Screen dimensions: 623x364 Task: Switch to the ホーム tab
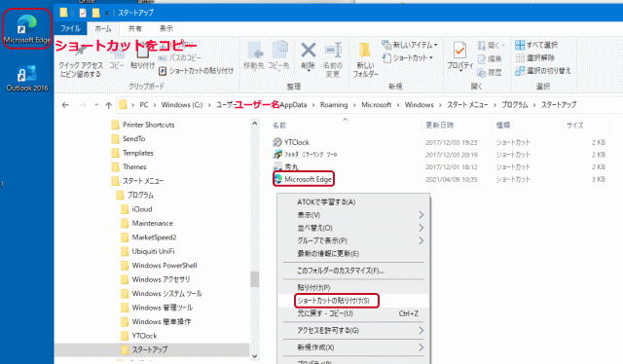point(103,28)
